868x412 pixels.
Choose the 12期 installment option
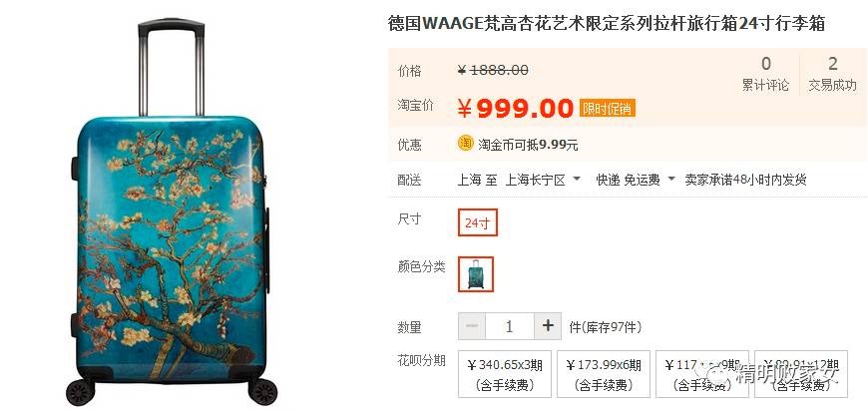point(800,374)
